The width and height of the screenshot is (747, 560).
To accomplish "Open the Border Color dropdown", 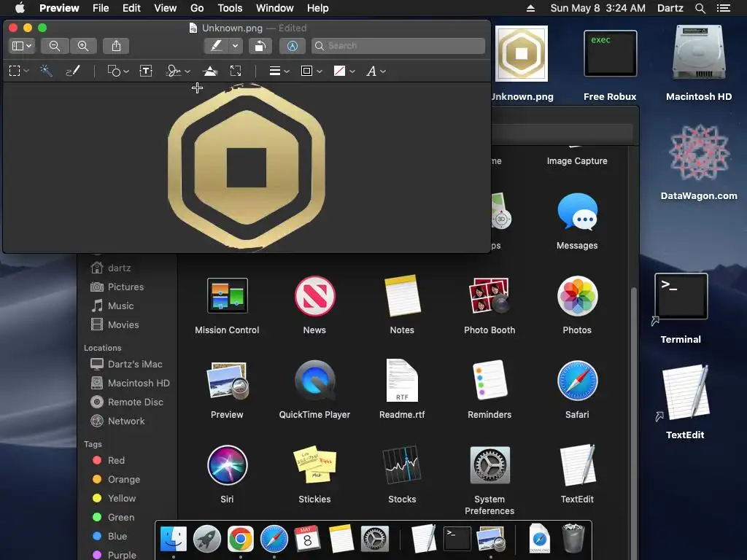I will (x=311, y=71).
